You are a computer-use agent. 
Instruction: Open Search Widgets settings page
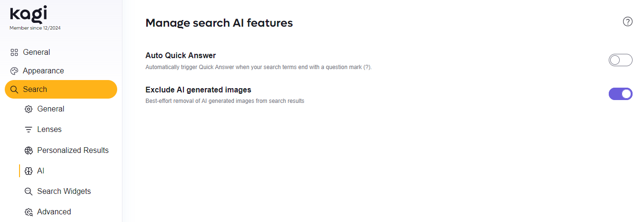(x=64, y=192)
